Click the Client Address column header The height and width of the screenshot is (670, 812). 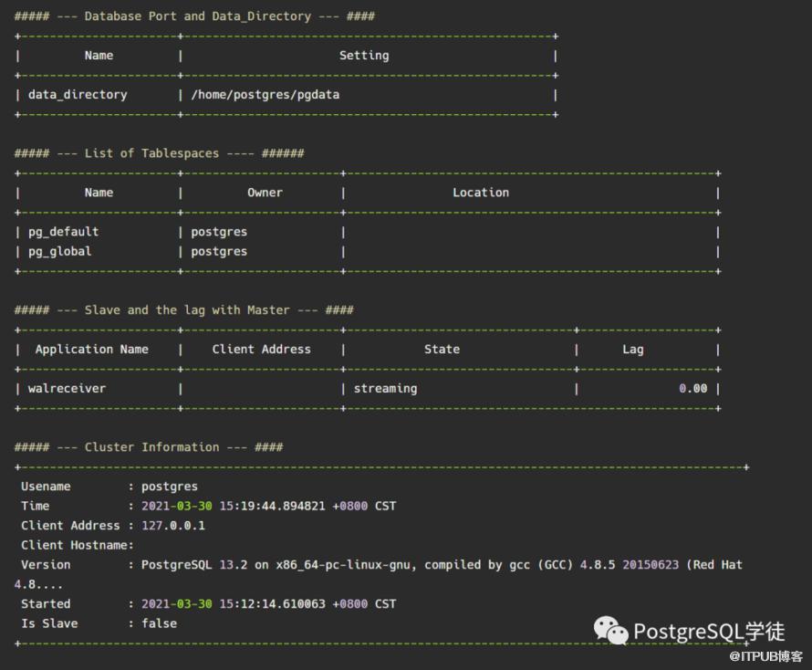[x=261, y=350]
